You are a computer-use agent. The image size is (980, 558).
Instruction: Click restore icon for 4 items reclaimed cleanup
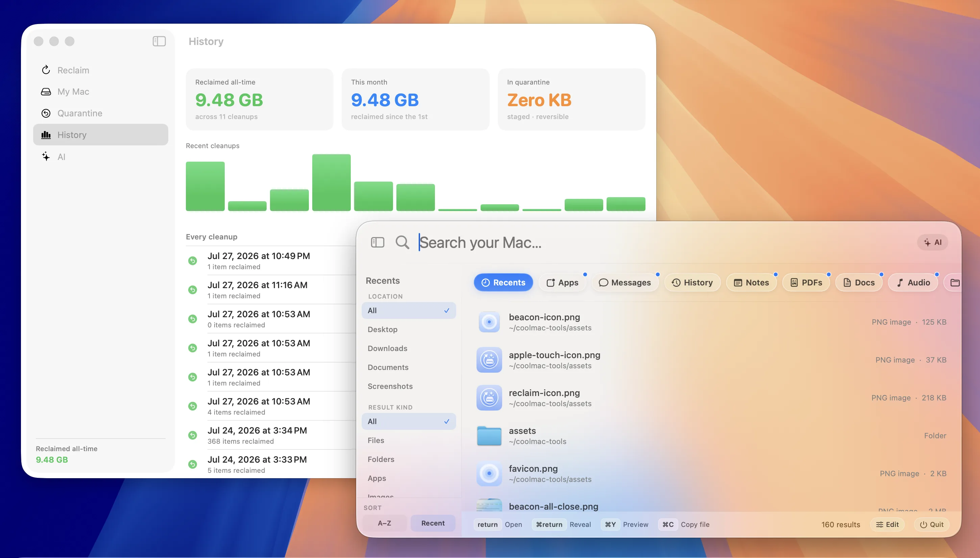(x=193, y=406)
